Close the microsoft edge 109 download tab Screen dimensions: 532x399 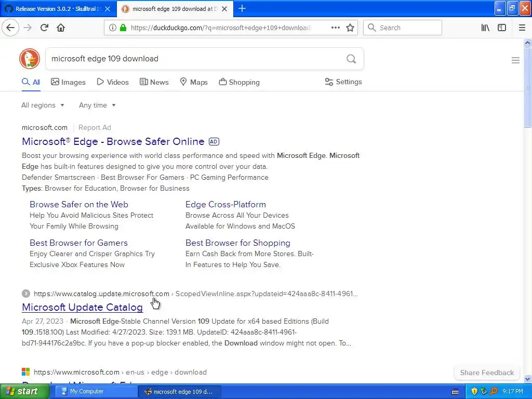click(224, 9)
